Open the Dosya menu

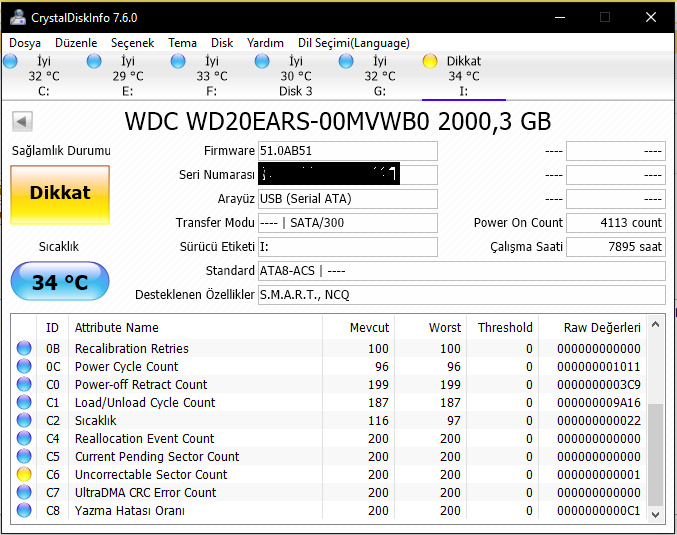click(x=25, y=43)
